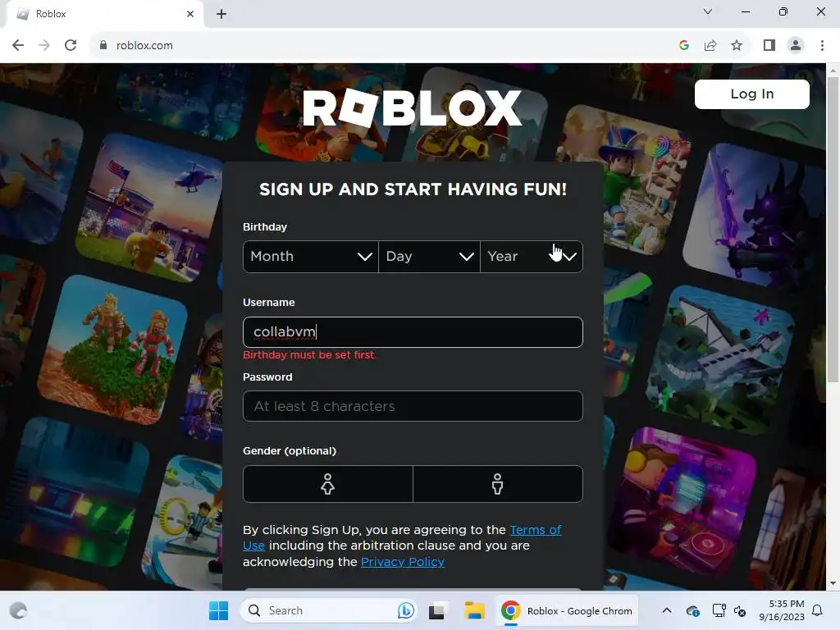Show hidden tray icons chevron
840x630 pixels.
click(x=666, y=610)
